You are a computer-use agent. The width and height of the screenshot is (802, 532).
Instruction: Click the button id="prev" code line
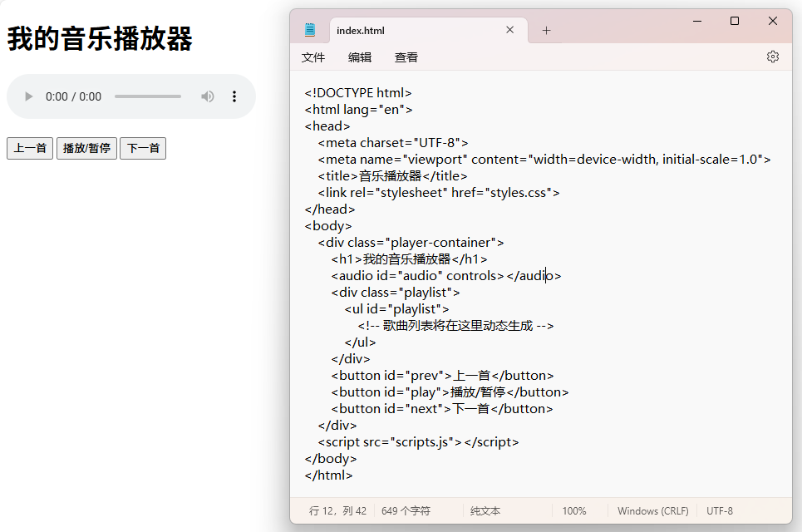(x=442, y=376)
